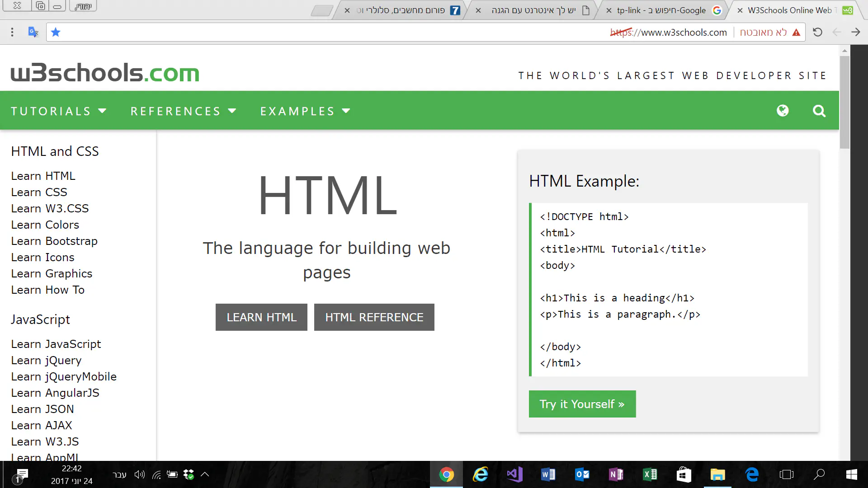
Task: Click the not secure warning triangle
Action: (796, 33)
